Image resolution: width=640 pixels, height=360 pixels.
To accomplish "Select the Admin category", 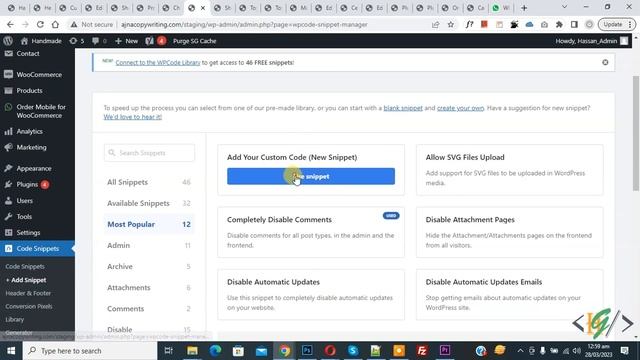I will coord(149,245).
